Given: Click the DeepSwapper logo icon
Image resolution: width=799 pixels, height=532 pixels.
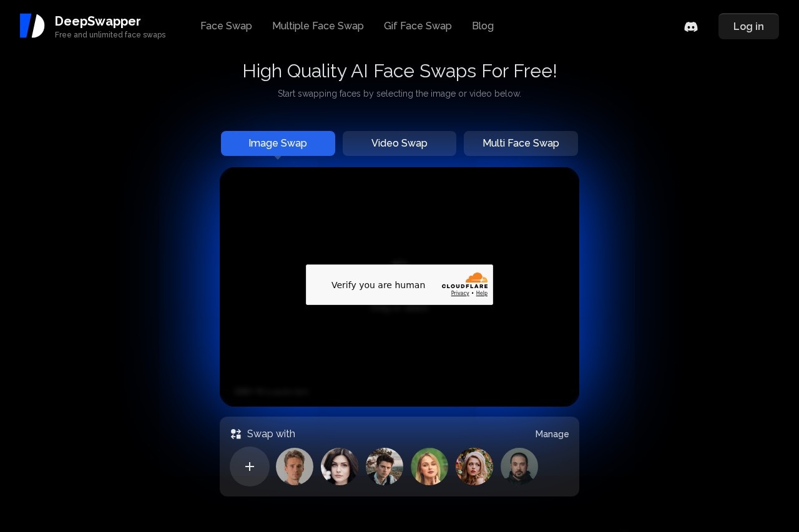Looking at the screenshot, I should coord(32,26).
